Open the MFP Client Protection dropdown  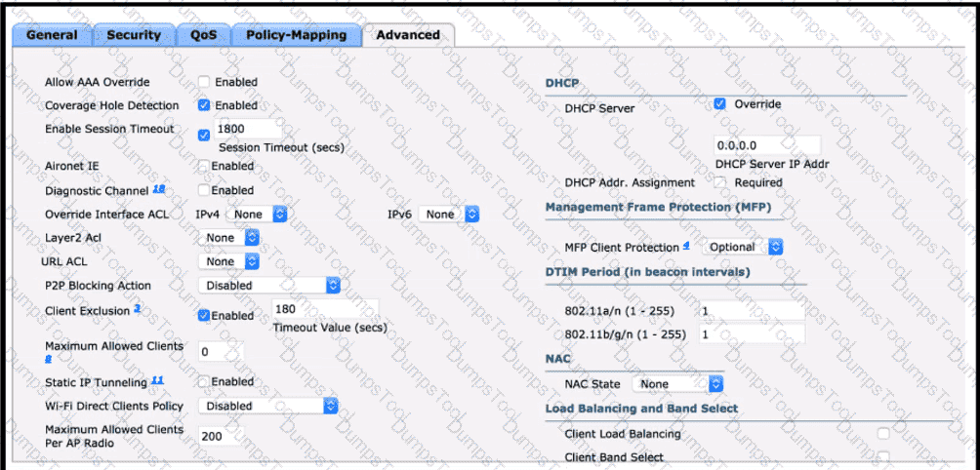[x=746, y=248]
